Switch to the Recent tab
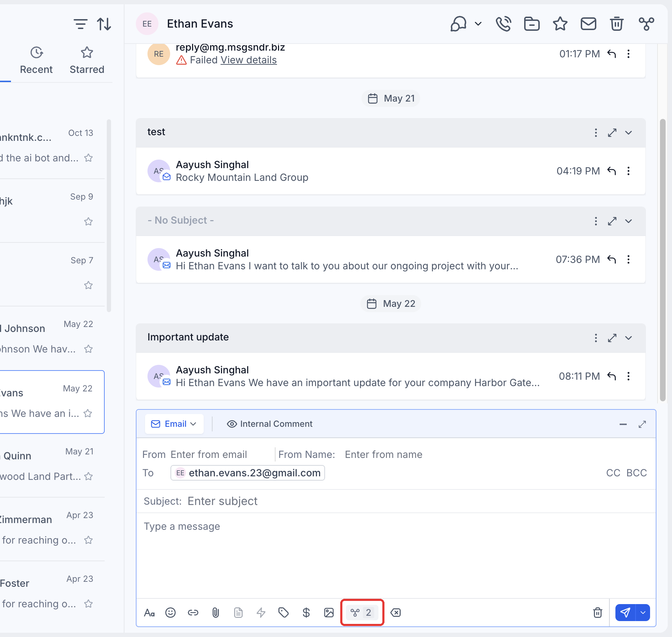The height and width of the screenshot is (637, 672). tap(36, 60)
